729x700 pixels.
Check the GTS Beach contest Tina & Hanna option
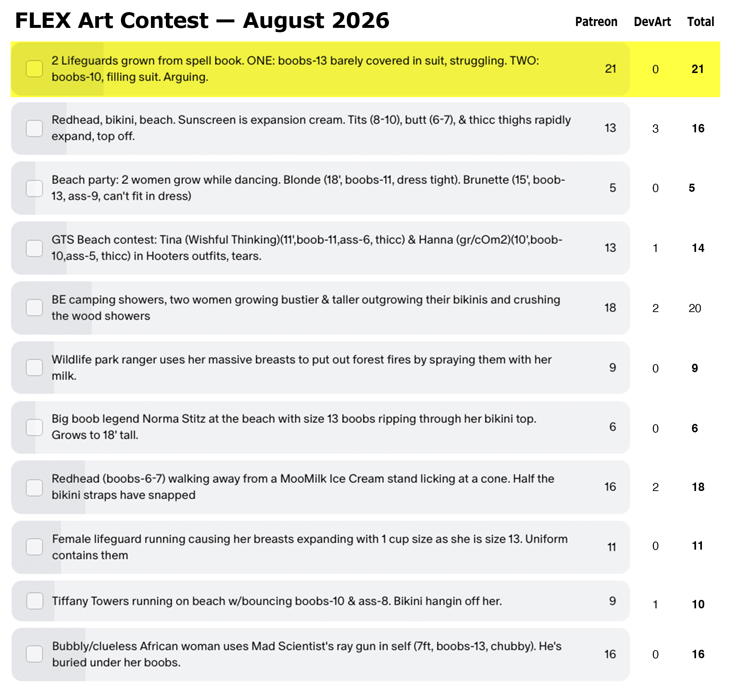click(x=34, y=248)
